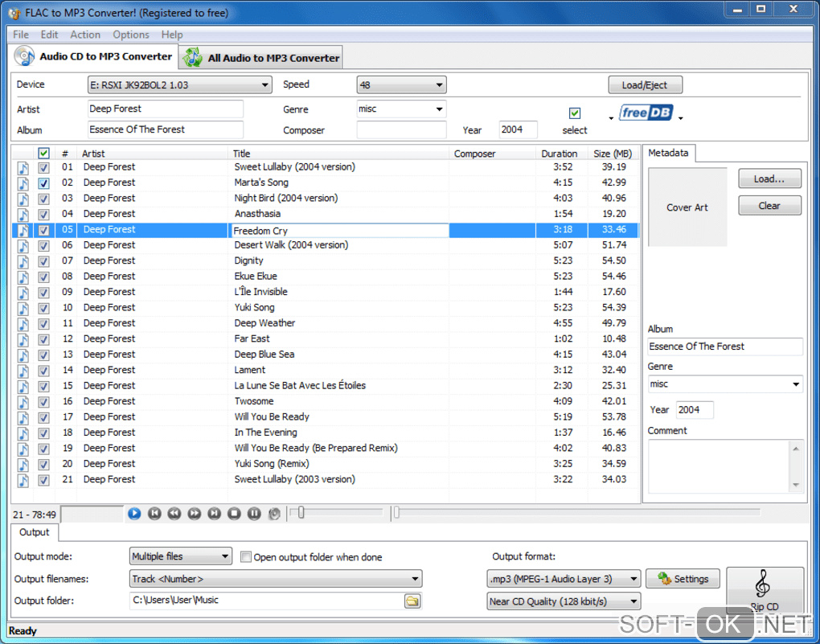Click the note icon for Far East row
The width and height of the screenshot is (820, 644).
click(23, 339)
